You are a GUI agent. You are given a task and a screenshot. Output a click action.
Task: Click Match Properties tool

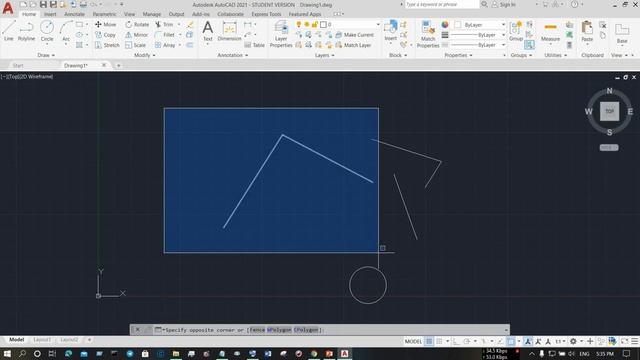(428, 34)
